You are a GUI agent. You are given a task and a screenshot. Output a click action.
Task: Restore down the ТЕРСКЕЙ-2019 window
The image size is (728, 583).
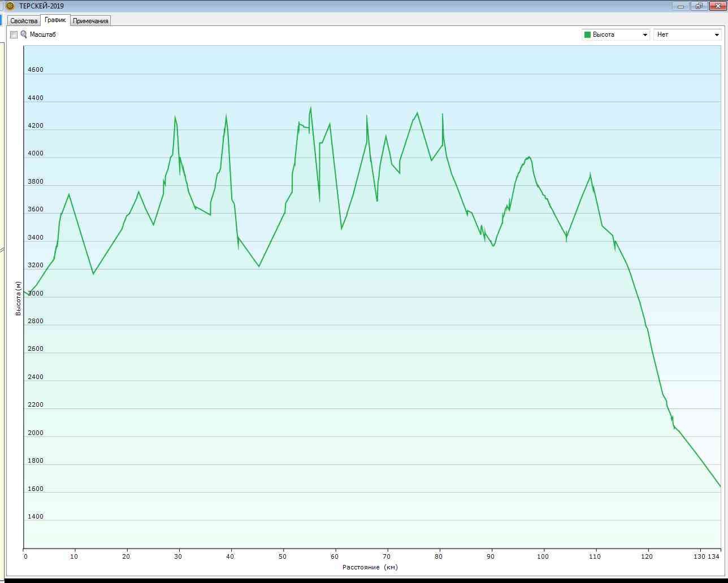(x=699, y=6)
